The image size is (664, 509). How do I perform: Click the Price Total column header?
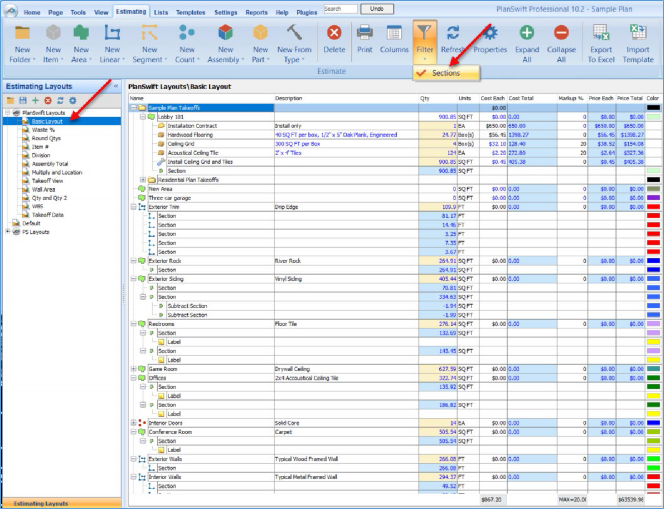click(x=630, y=98)
